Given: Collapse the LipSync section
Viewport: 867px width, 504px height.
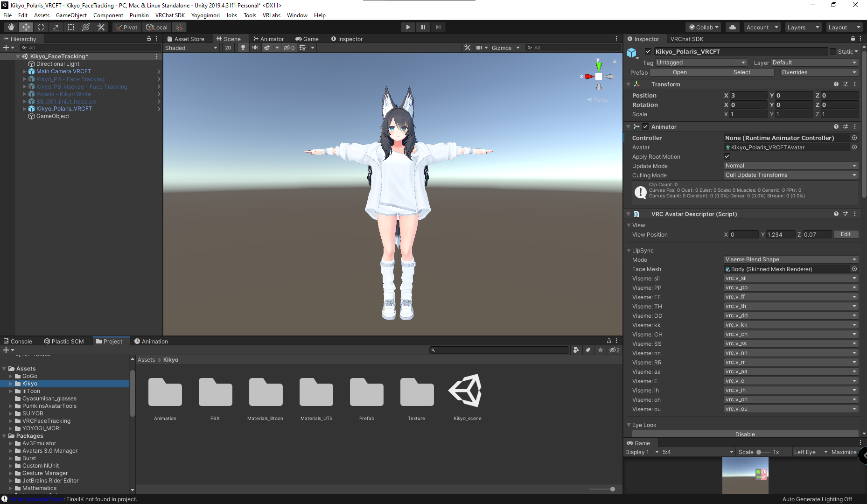Looking at the screenshot, I should coord(629,251).
